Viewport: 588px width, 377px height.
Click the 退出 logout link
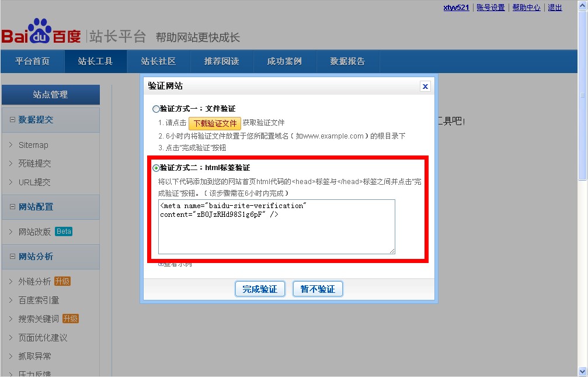pyautogui.click(x=554, y=7)
